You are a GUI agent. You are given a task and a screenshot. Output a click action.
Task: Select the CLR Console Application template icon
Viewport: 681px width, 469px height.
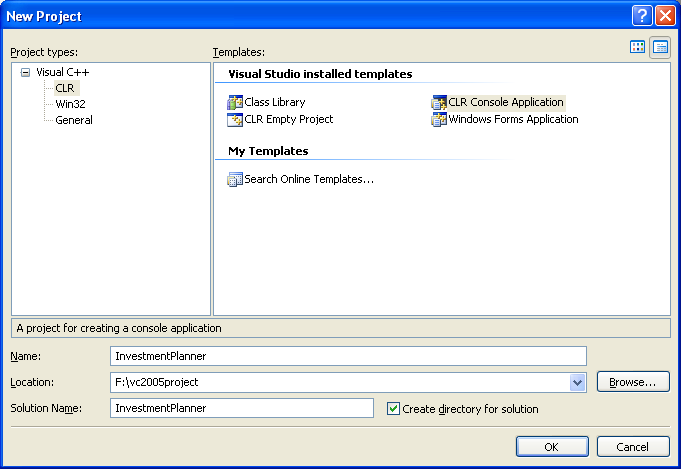coord(439,102)
